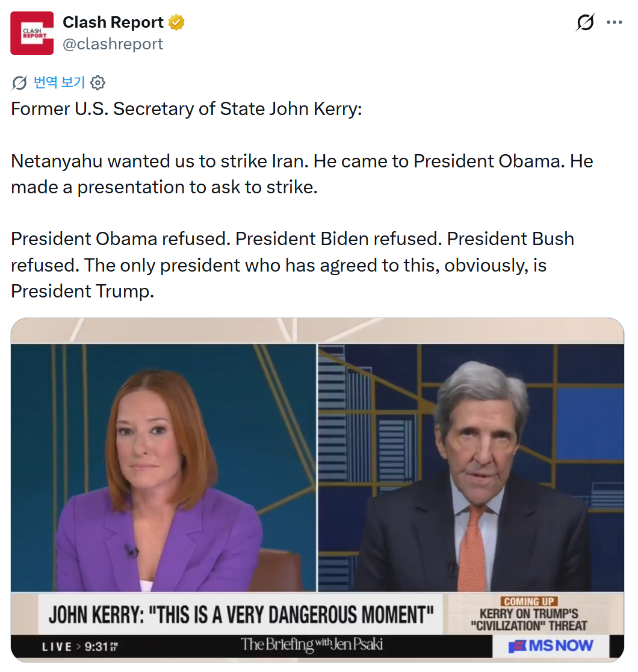Click the LIVE 9:31 indicator
This screenshot has height=672, width=638.
click(79, 646)
